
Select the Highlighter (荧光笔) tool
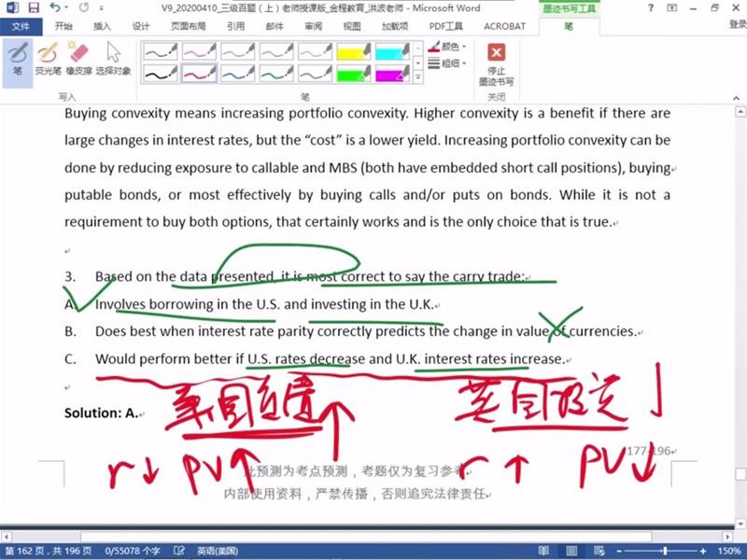48,60
